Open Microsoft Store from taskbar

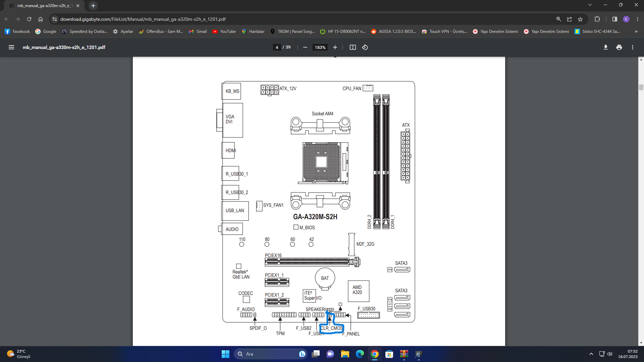pos(389,354)
